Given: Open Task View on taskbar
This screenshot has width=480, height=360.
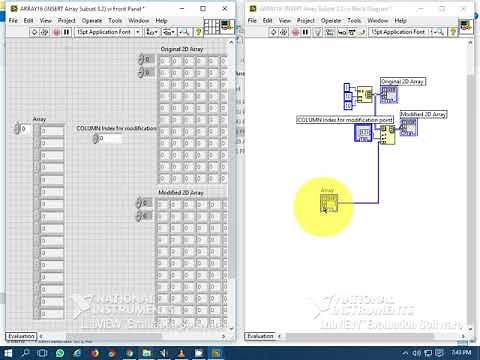Looking at the screenshot, I should 42,353.
